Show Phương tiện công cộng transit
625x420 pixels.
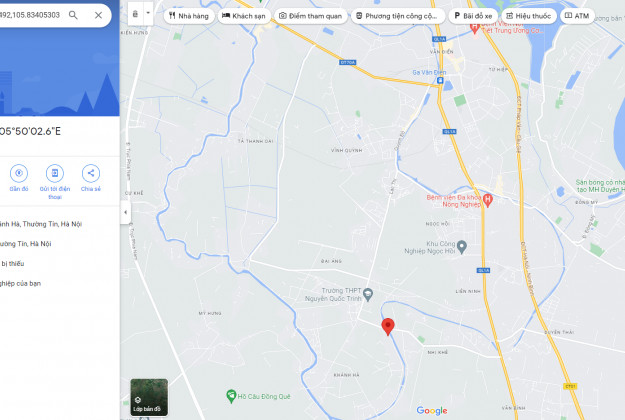click(x=397, y=16)
